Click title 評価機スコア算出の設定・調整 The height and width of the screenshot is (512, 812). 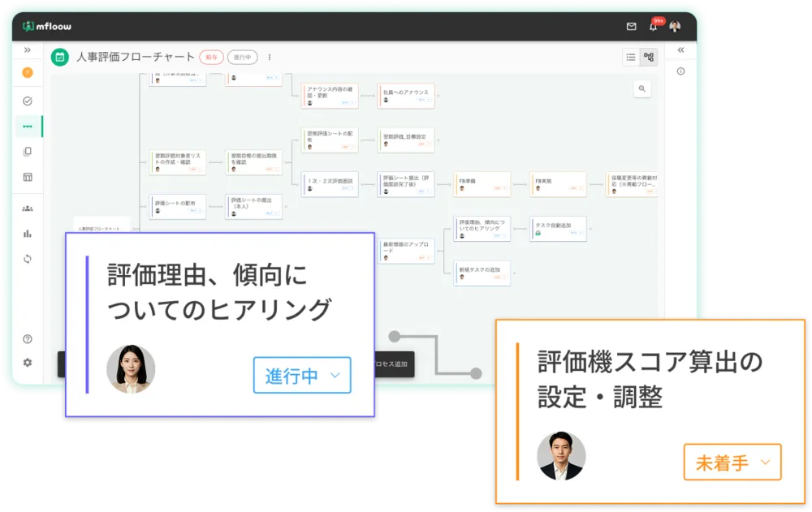[650, 379]
